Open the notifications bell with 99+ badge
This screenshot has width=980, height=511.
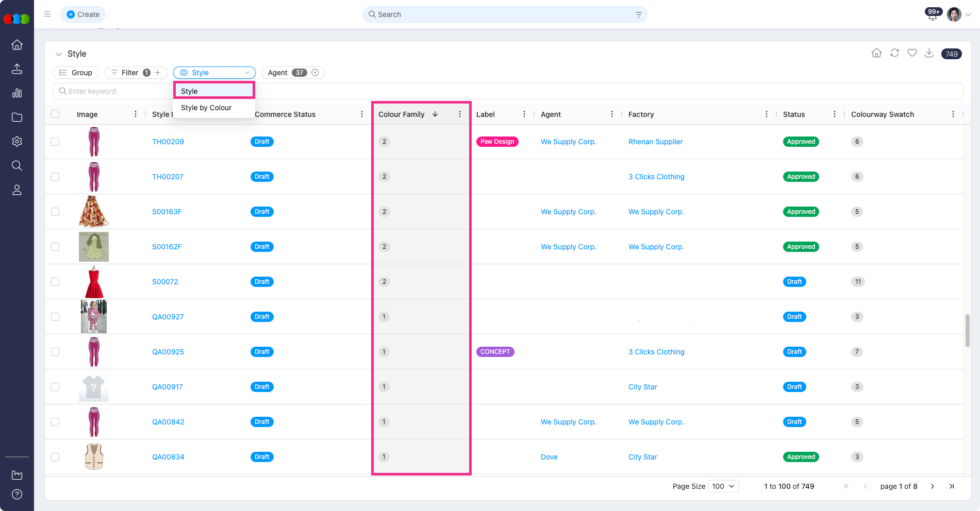coord(932,15)
